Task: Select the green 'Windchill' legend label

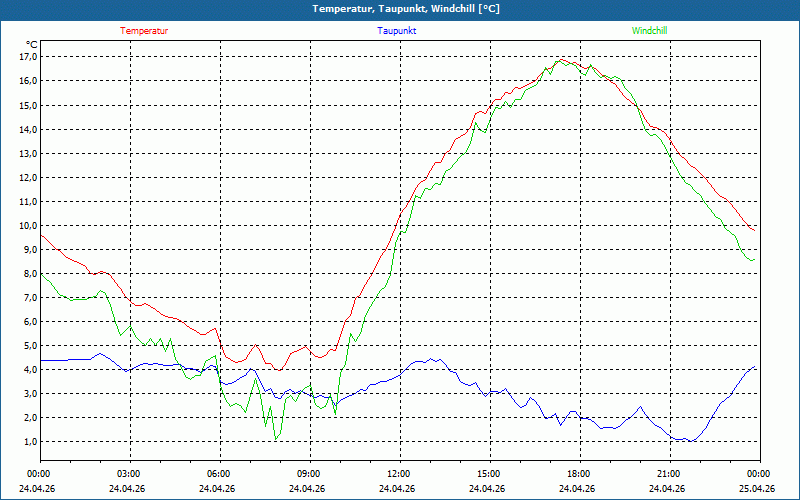Action: (x=649, y=31)
